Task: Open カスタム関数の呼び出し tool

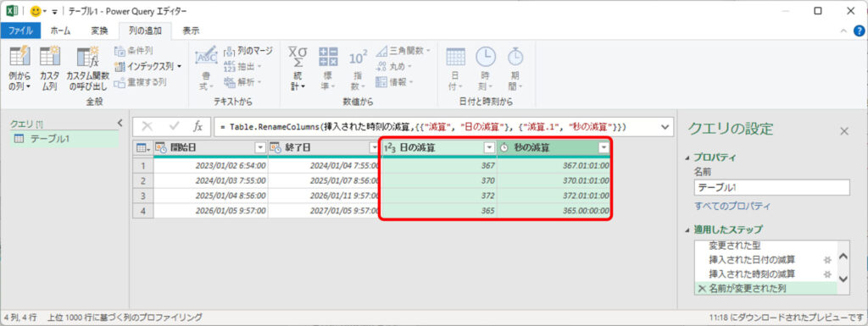Action: click(87, 69)
